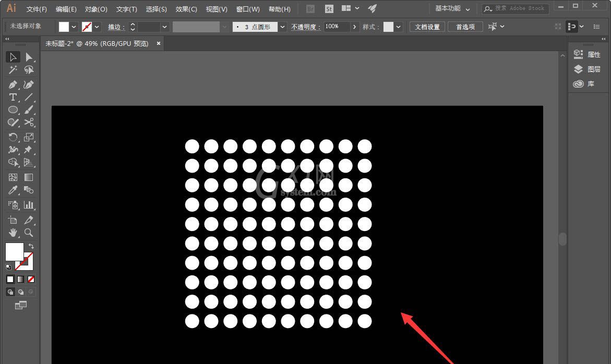Open stroke color dropdown in control bar
The image size is (611, 364).
coord(97,27)
